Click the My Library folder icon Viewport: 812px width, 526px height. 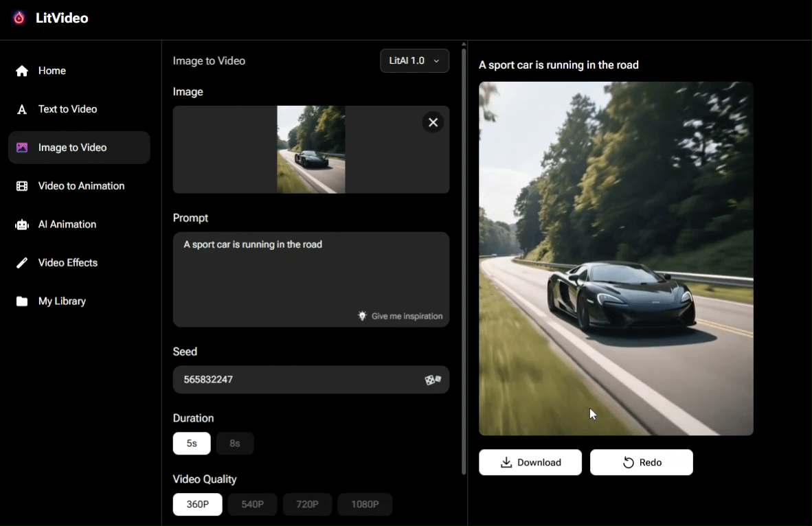(x=22, y=301)
